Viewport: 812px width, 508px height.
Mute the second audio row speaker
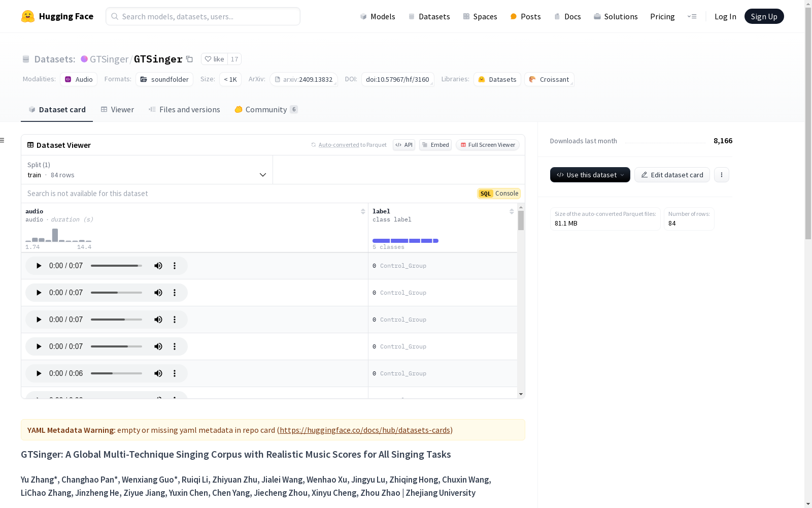pyautogui.click(x=158, y=293)
